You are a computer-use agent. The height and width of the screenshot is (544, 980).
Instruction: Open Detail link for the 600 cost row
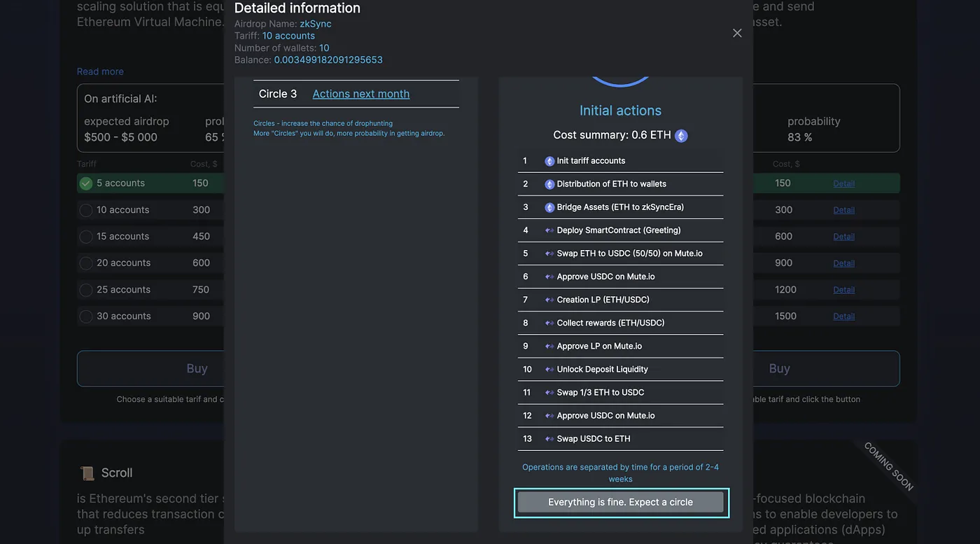tap(843, 237)
